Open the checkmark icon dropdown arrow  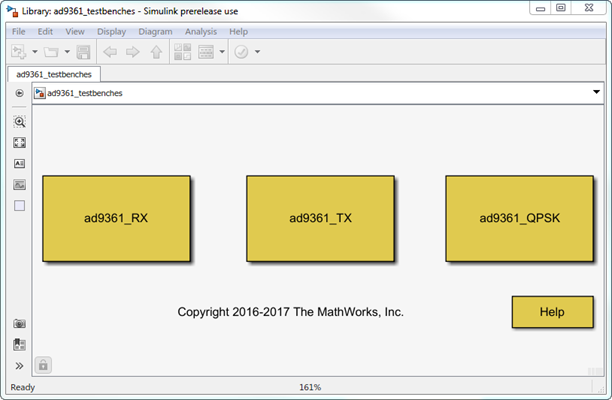pos(257,52)
